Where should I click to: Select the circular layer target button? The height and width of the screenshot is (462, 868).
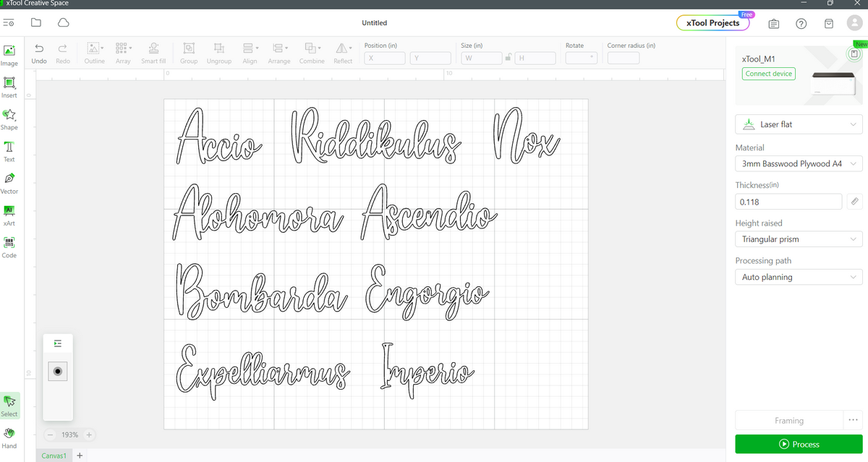click(x=59, y=371)
